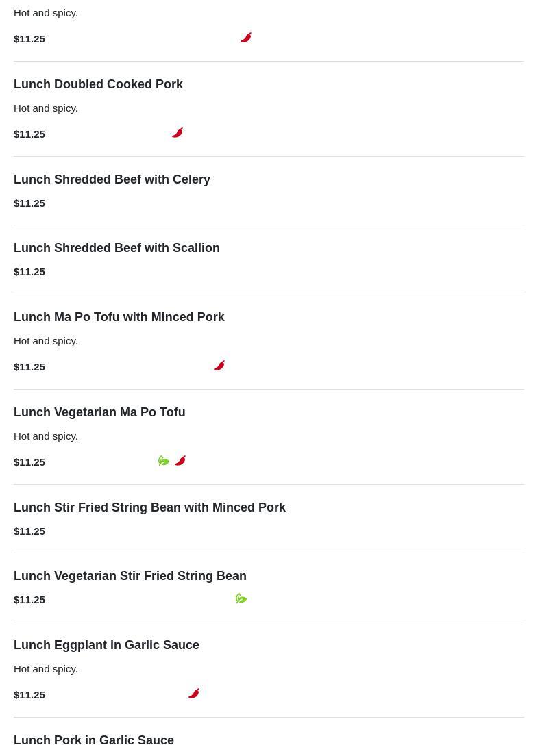Click the green leaf icon for Vegetarian Ma Po Tofu

coord(164,461)
